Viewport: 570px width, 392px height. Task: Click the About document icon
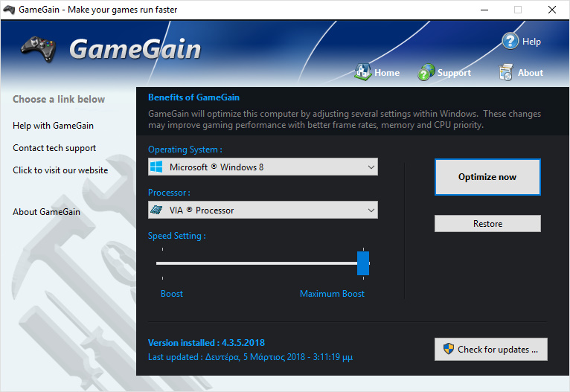coord(506,72)
